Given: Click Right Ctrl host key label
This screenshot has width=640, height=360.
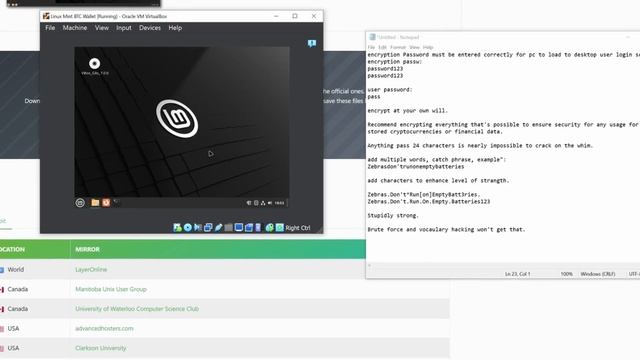Looking at the screenshot, I should click(x=298, y=228).
